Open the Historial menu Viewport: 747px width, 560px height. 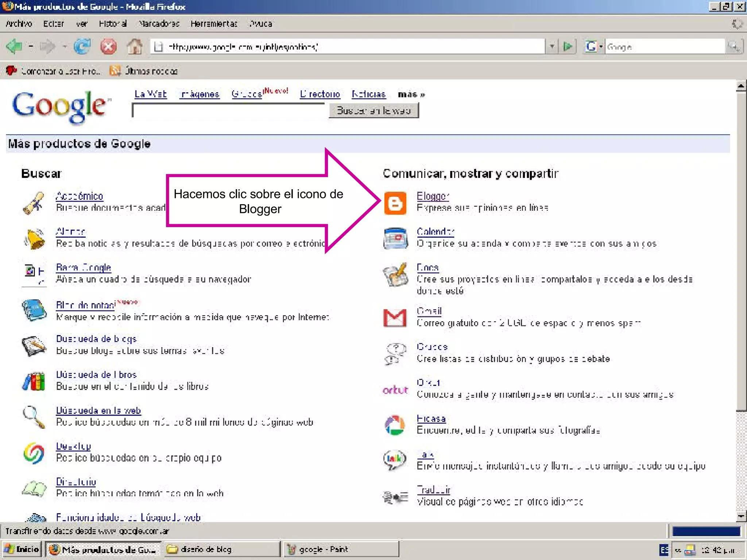(113, 24)
